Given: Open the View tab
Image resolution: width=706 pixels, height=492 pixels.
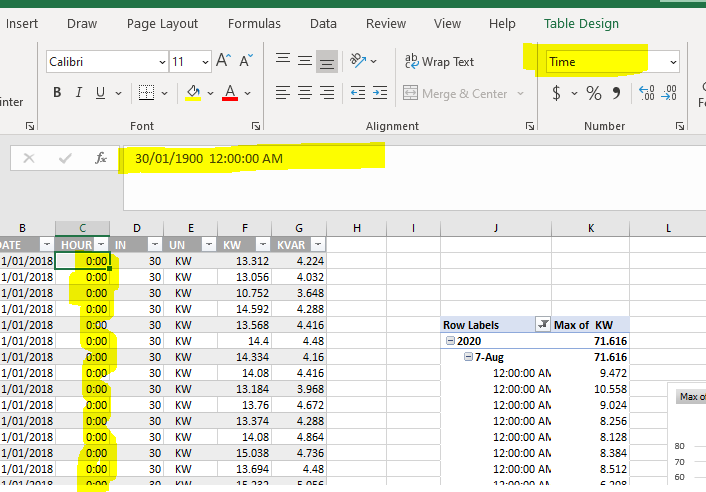Looking at the screenshot, I should (447, 23).
